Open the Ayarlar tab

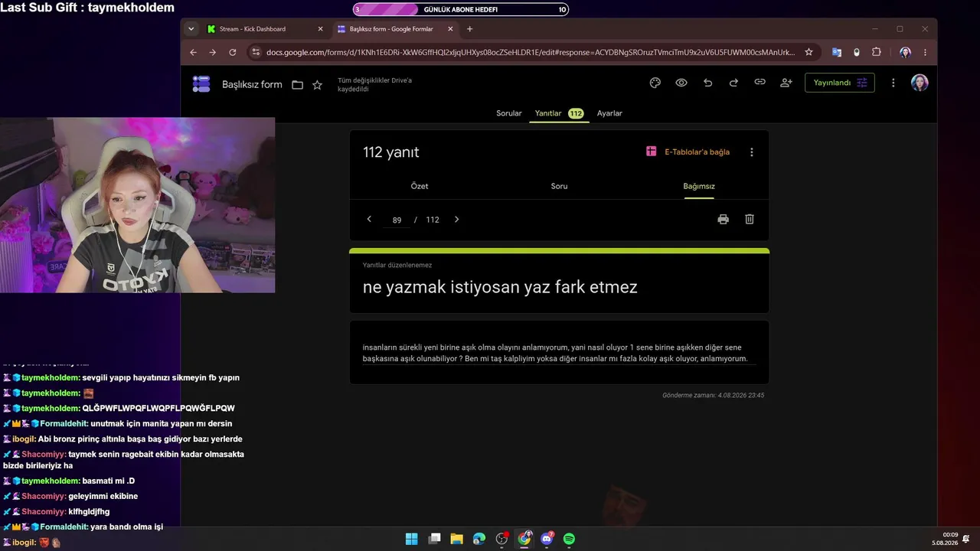(609, 113)
